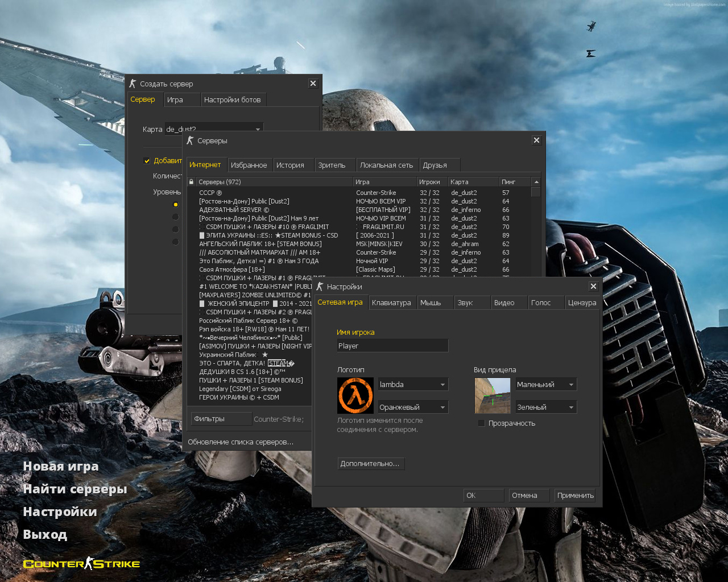
Task: Select the first difficulty radio button
Action: (175, 205)
